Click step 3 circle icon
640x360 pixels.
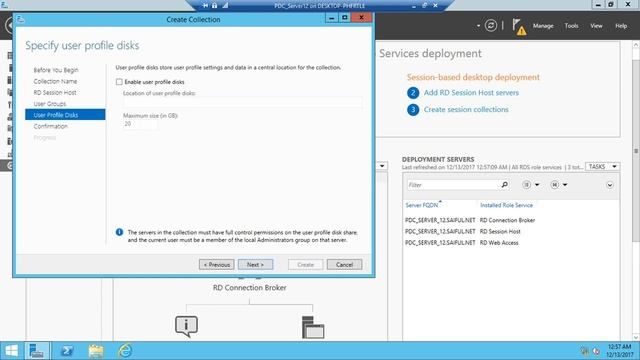click(413, 109)
